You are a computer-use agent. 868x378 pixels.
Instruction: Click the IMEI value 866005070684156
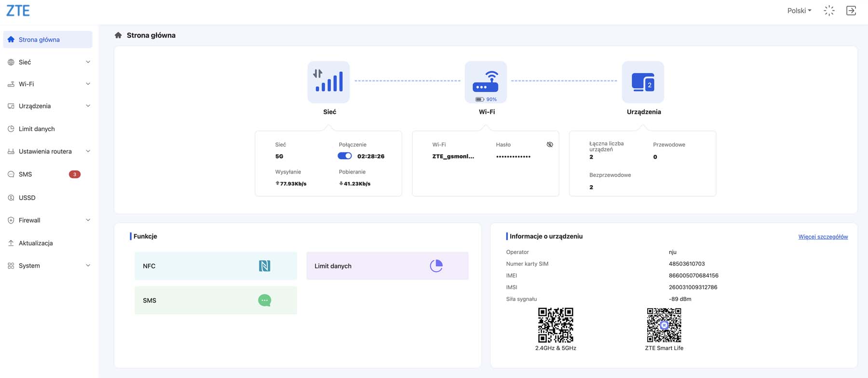693,276
